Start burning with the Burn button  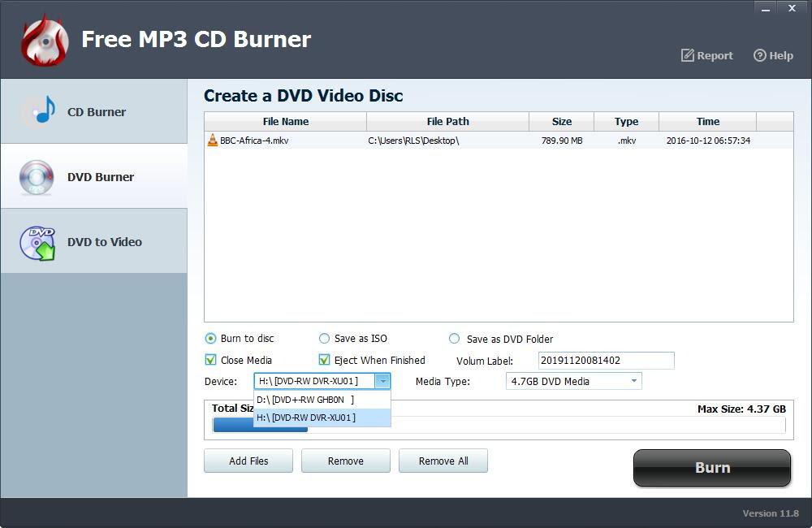(x=712, y=467)
